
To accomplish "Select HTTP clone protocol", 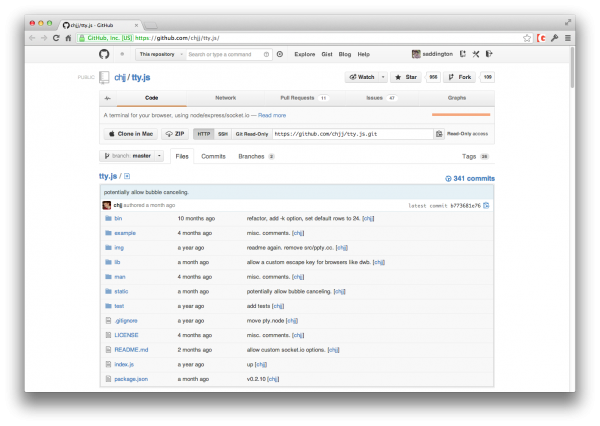I will point(204,134).
